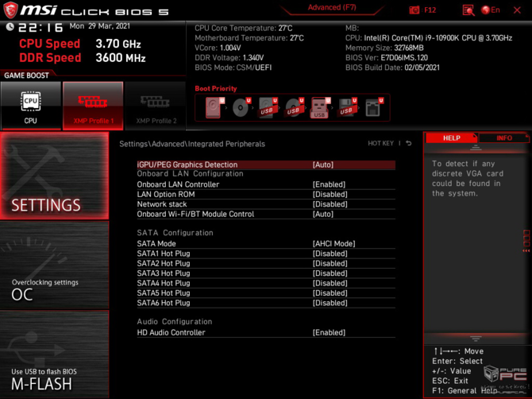
Task: Change SATA1 Hot Plug [Disabled] value
Action: point(330,254)
